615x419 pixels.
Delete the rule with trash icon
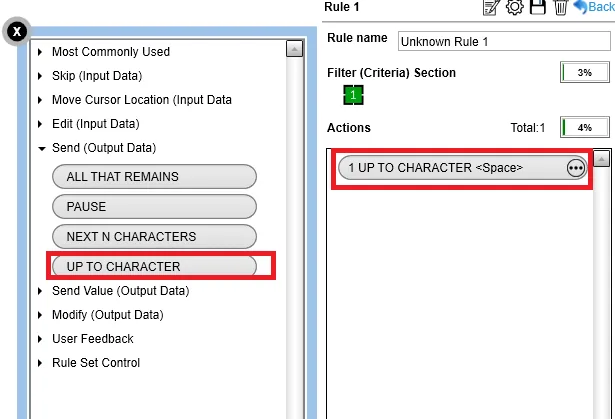tap(560, 7)
